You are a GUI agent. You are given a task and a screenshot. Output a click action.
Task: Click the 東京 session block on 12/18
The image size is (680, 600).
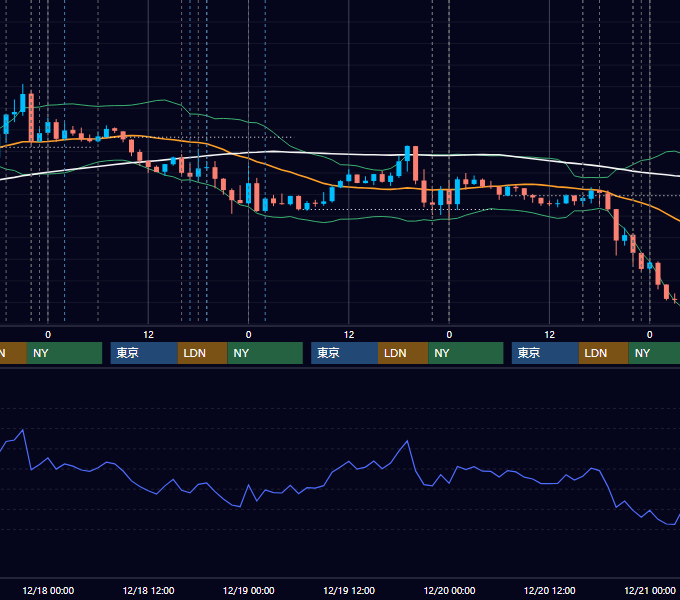point(144,353)
